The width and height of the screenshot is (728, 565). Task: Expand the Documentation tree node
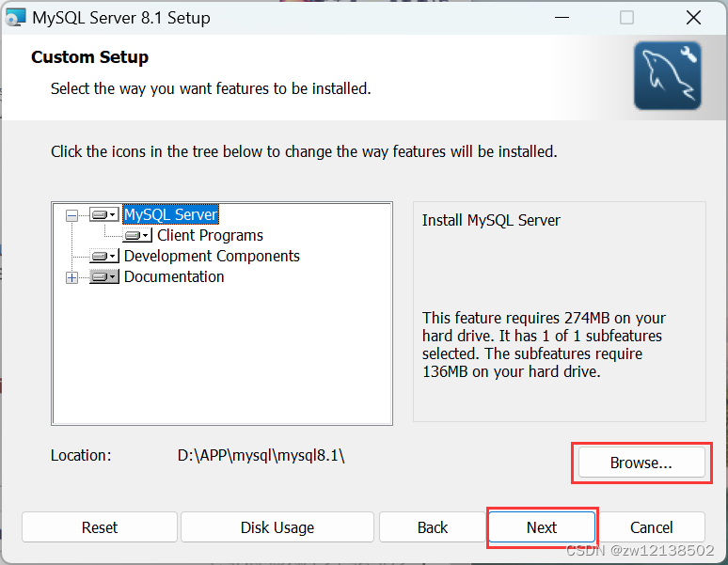click(x=72, y=277)
